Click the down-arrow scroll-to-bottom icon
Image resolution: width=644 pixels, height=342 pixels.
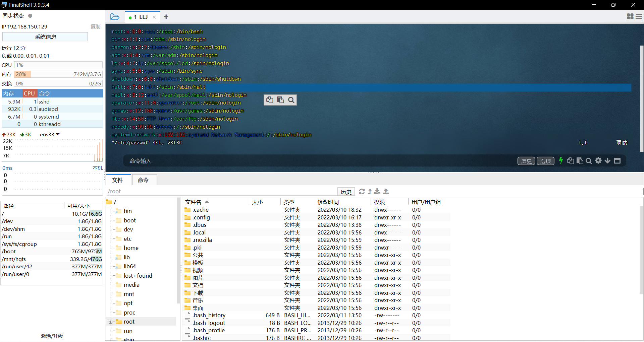tap(607, 161)
